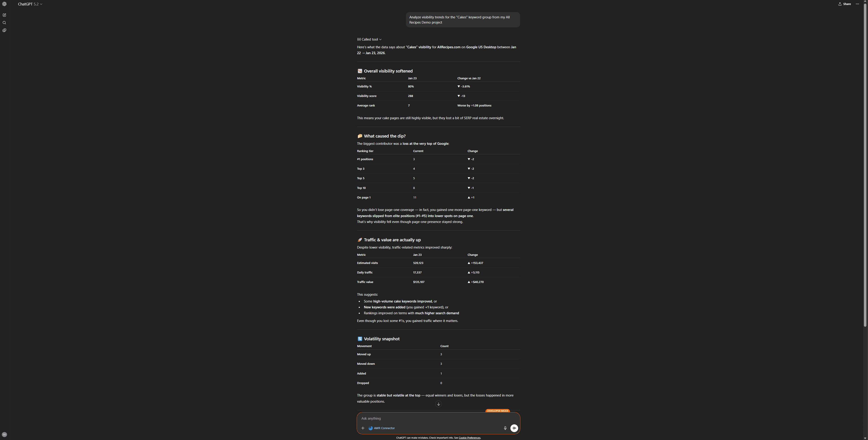Click the Ask anything input field
The image size is (868, 440).
pyautogui.click(x=404, y=418)
